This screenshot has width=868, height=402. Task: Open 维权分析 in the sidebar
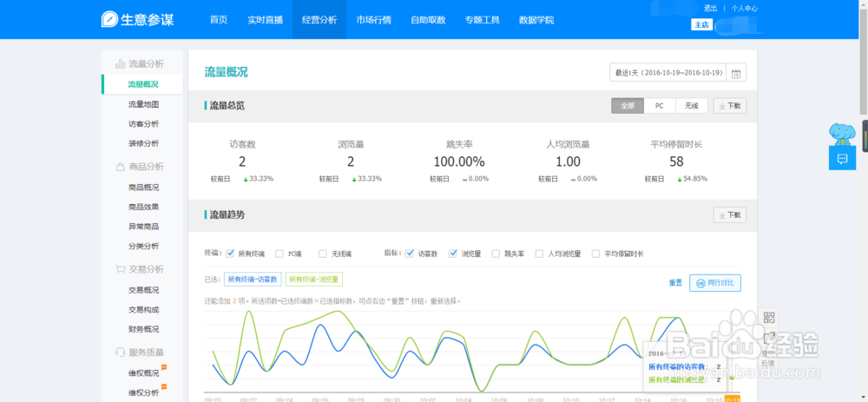144,392
